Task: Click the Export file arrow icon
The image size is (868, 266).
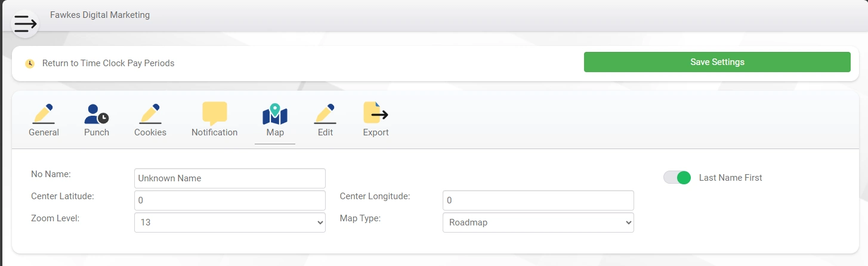Action: [x=376, y=113]
